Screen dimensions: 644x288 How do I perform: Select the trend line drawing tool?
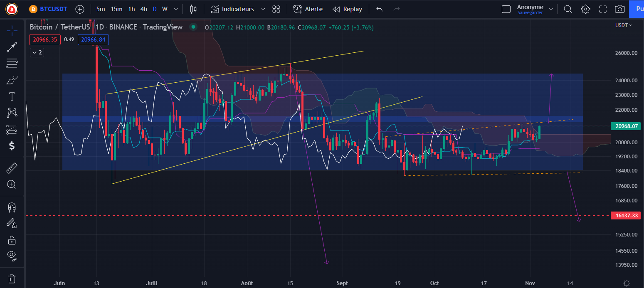coord(12,47)
